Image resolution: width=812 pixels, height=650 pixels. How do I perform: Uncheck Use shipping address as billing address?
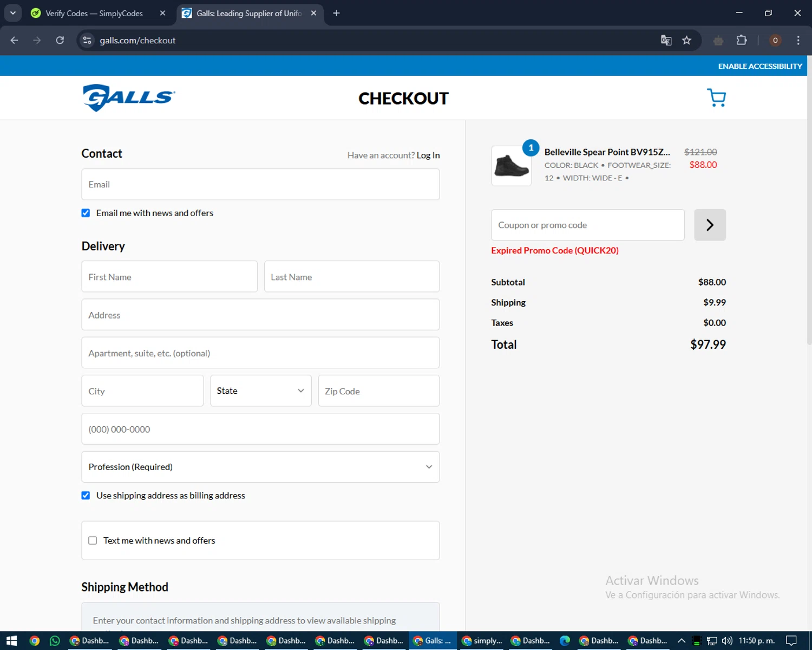pos(86,495)
